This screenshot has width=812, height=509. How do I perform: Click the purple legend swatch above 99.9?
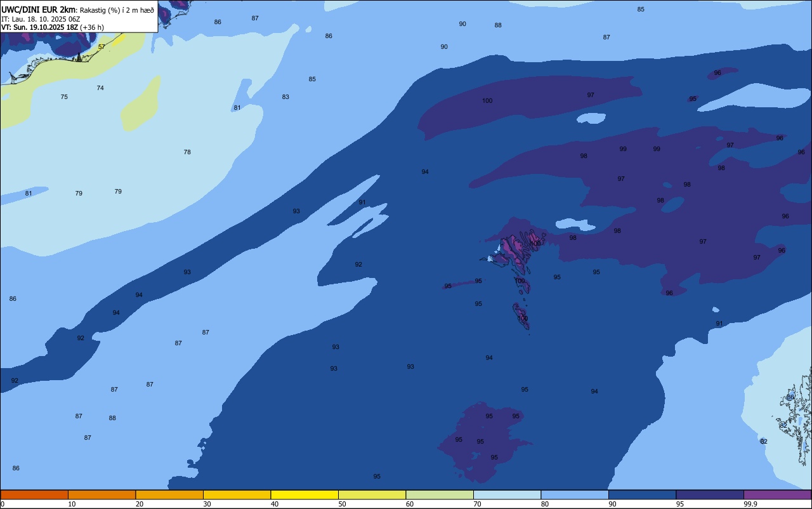(x=777, y=494)
